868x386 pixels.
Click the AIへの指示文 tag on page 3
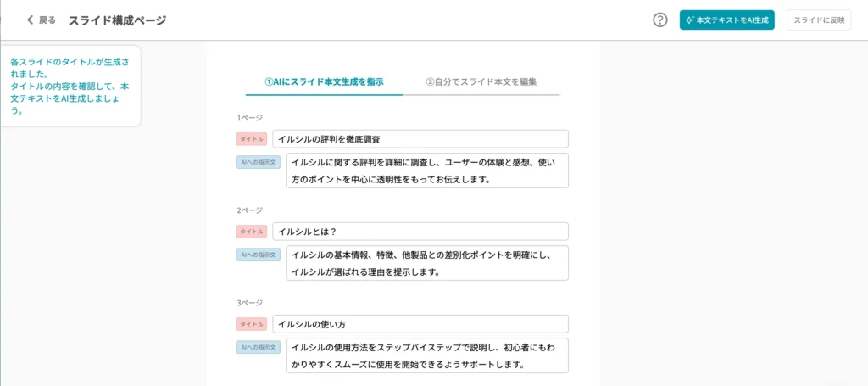coord(259,347)
